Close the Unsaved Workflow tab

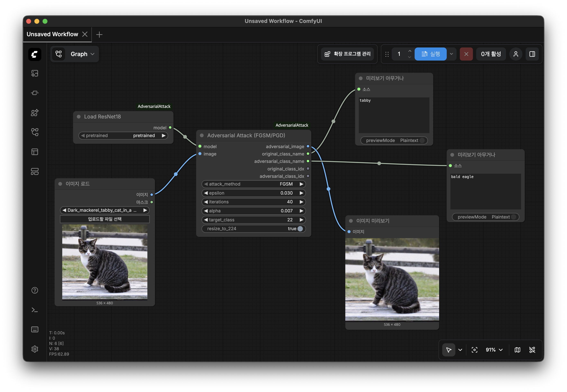(85, 34)
